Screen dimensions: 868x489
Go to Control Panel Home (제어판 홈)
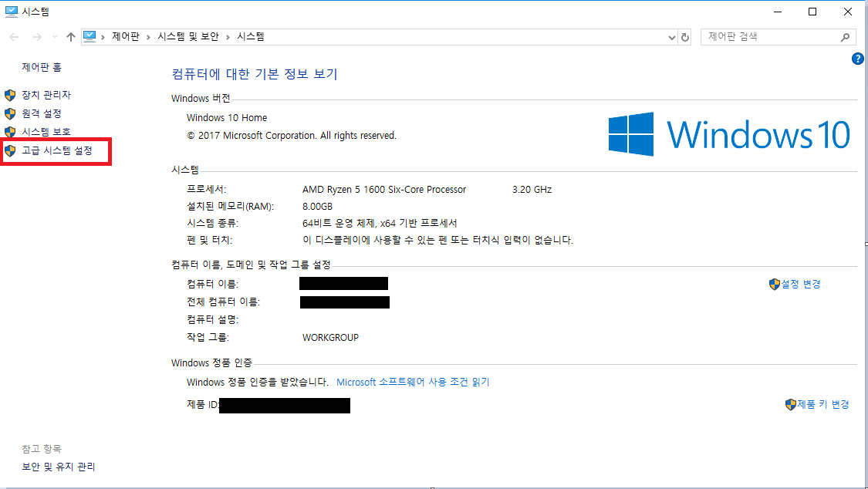click(x=42, y=67)
